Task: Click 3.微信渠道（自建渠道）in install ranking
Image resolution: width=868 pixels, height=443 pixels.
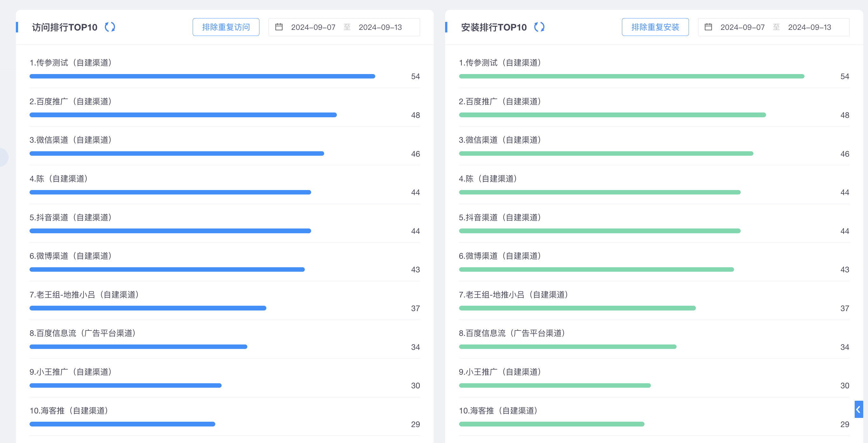Action: click(500, 140)
